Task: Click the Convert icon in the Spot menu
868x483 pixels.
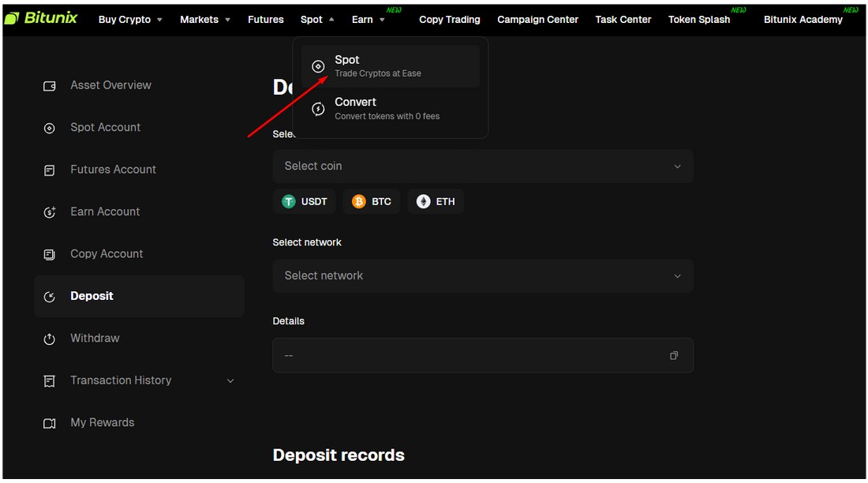Action: click(318, 109)
